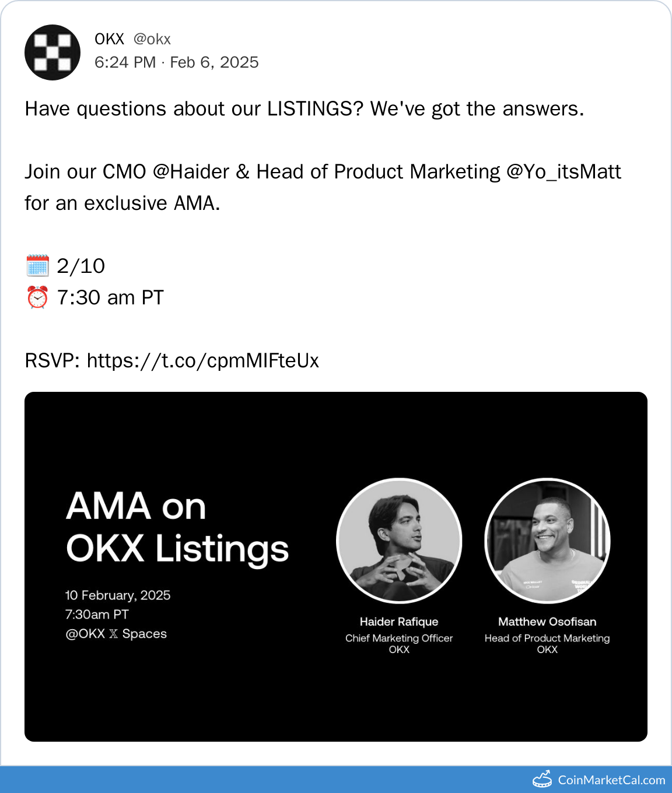Open the @Haider mention
The width and height of the screenshot is (672, 793).
coord(191,172)
